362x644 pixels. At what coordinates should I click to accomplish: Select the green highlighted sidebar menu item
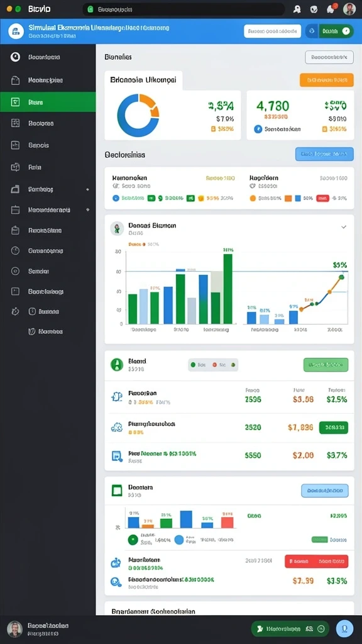pos(48,102)
